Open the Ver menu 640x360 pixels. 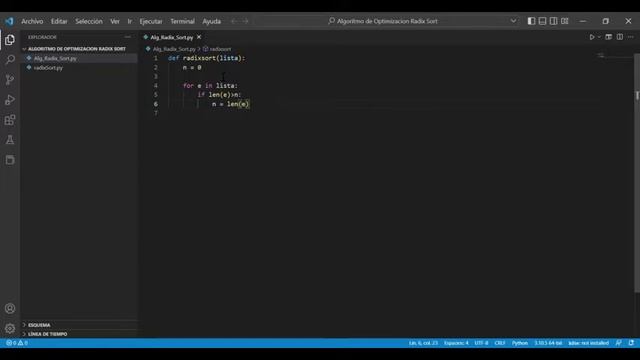click(115, 21)
